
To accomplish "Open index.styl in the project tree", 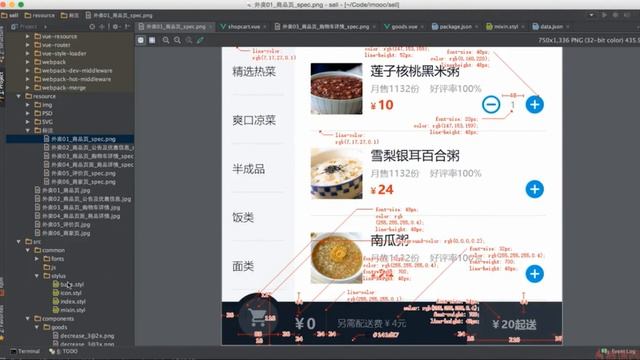I will click(69, 302).
